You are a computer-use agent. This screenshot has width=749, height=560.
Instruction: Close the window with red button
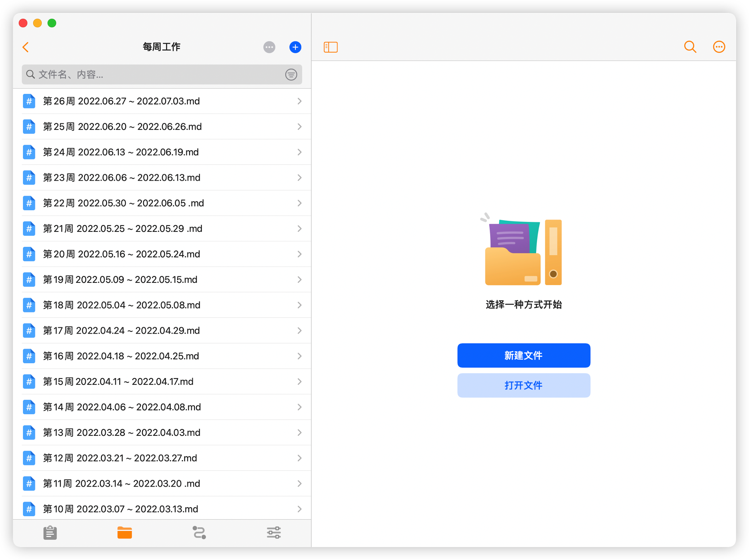tap(23, 23)
